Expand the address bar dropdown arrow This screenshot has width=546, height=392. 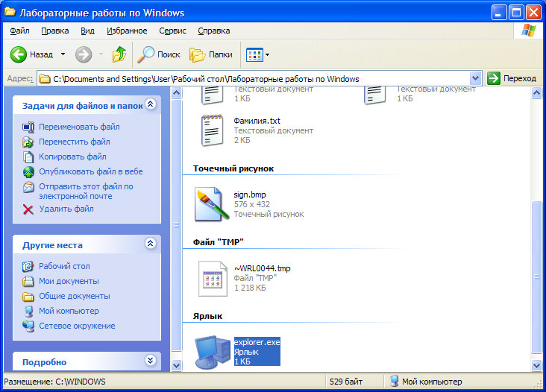coord(475,78)
